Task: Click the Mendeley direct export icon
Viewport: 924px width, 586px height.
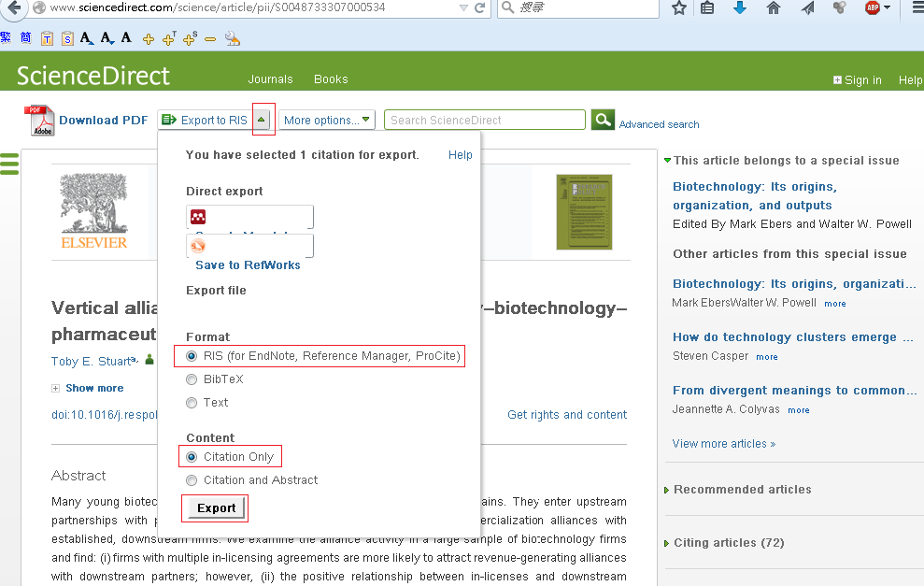Action: (198, 217)
